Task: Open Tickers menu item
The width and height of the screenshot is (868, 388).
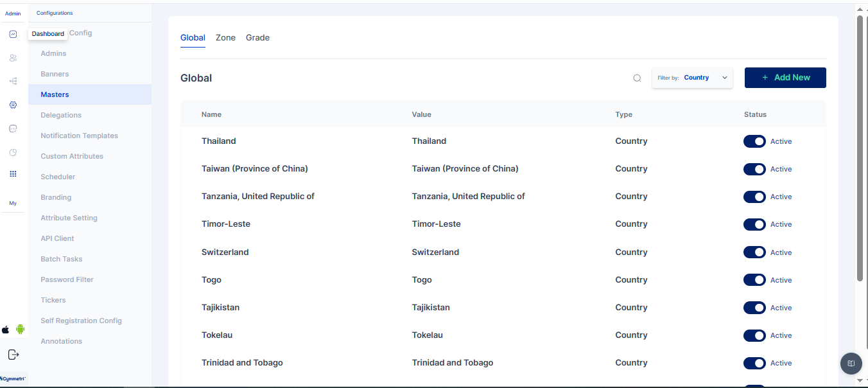Action: tap(53, 300)
